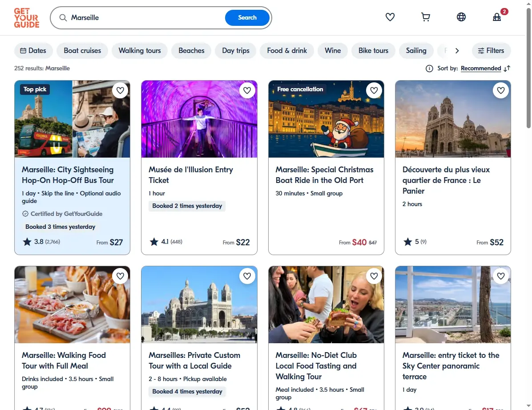Click the panoramic terrace view photo
Viewport: 532px width, 410px height.
click(x=453, y=304)
